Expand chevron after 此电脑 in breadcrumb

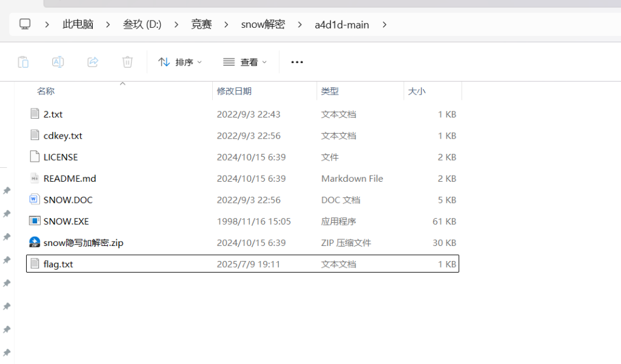108,25
